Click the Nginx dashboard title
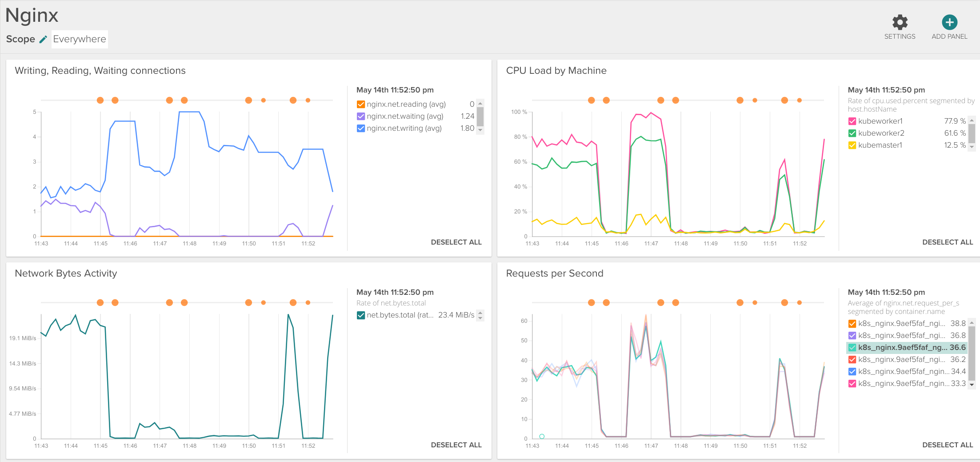Screen dimensions: 980x462 [x=32, y=15]
